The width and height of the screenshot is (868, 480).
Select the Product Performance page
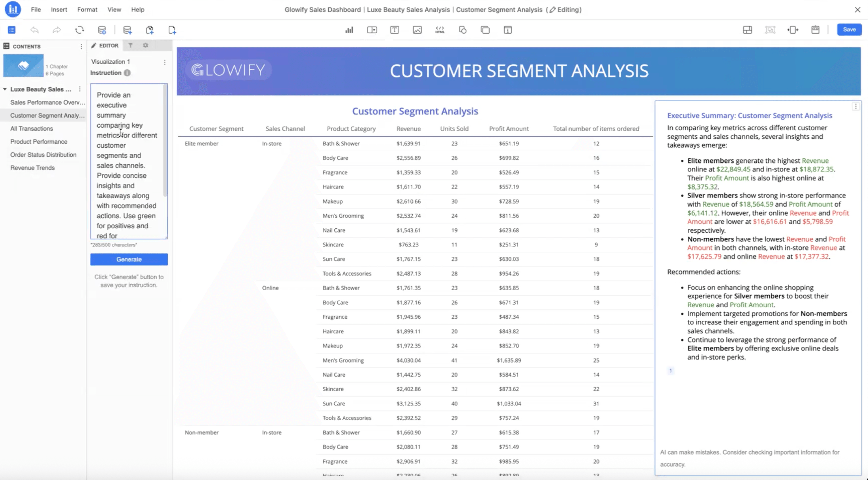[x=39, y=141]
